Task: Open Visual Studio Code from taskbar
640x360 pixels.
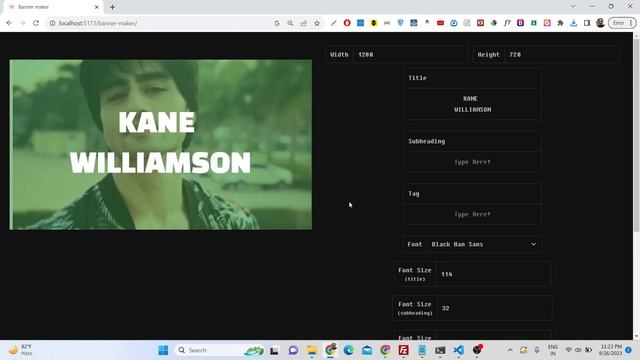Action: click(x=458, y=350)
